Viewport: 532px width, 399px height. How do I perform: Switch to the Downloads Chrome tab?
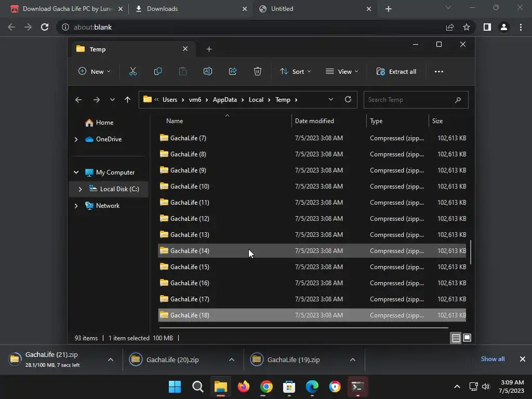[191, 9]
